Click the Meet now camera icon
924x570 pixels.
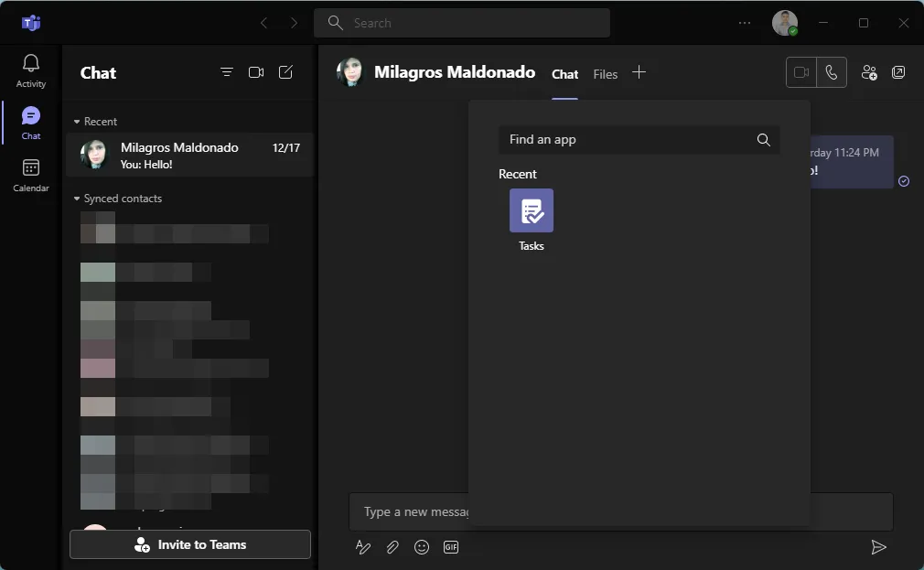point(256,73)
